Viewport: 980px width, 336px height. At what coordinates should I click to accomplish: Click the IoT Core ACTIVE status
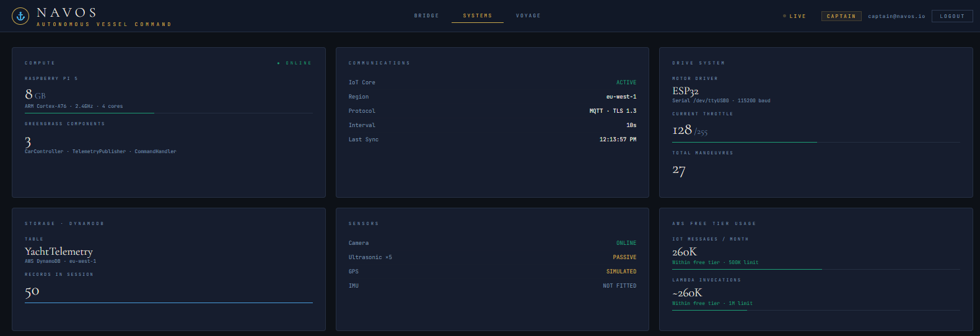[626, 82]
